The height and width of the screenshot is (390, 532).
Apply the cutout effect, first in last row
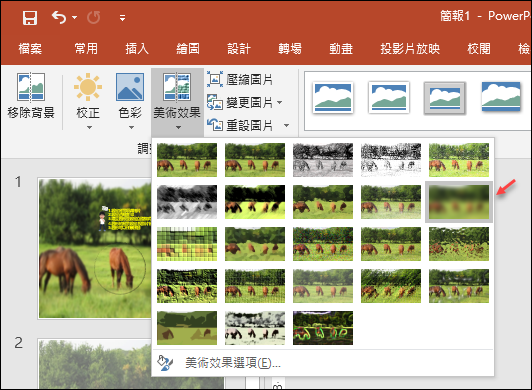pos(187,328)
